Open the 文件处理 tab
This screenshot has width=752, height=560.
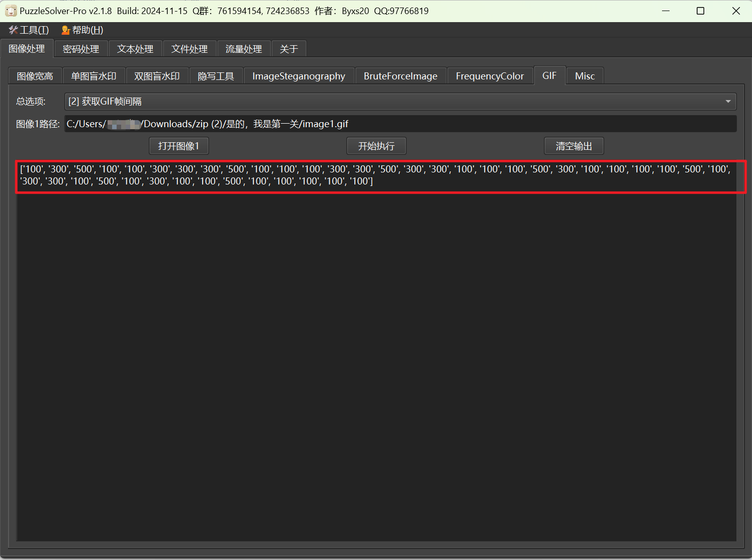click(190, 49)
